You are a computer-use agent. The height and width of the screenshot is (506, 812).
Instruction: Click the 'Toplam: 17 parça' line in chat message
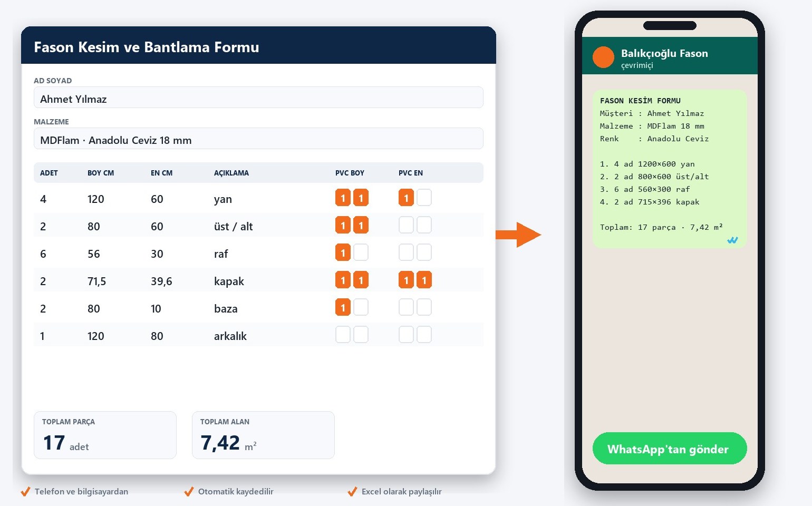click(661, 227)
